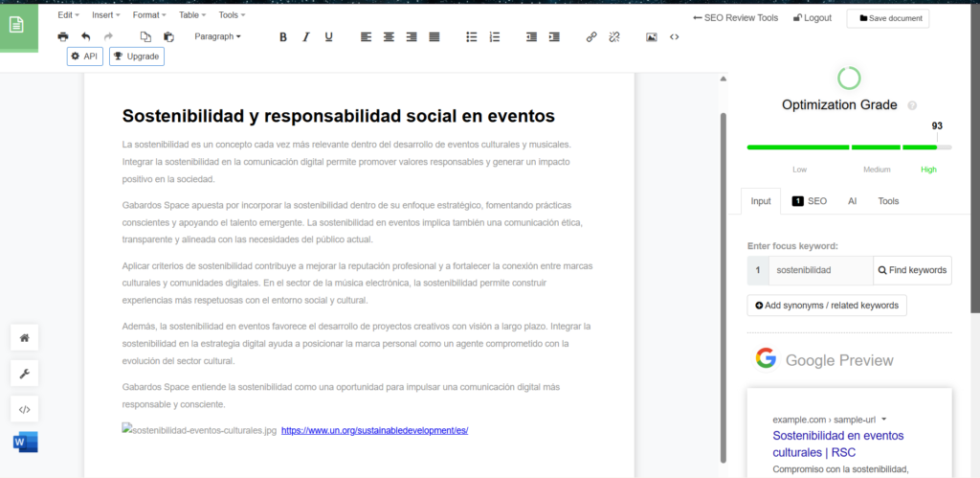Remove the link with the unlink icon

(x=614, y=37)
